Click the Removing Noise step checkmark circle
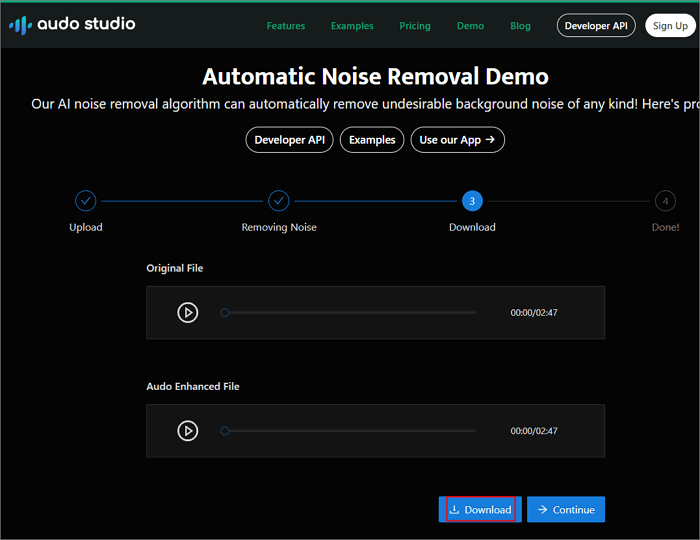This screenshot has width=700, height=540. coord(279,201)
